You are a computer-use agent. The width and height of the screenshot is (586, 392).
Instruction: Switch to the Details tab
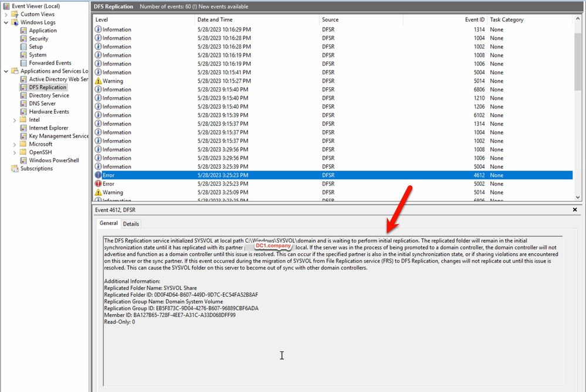(x=131, y=224)
